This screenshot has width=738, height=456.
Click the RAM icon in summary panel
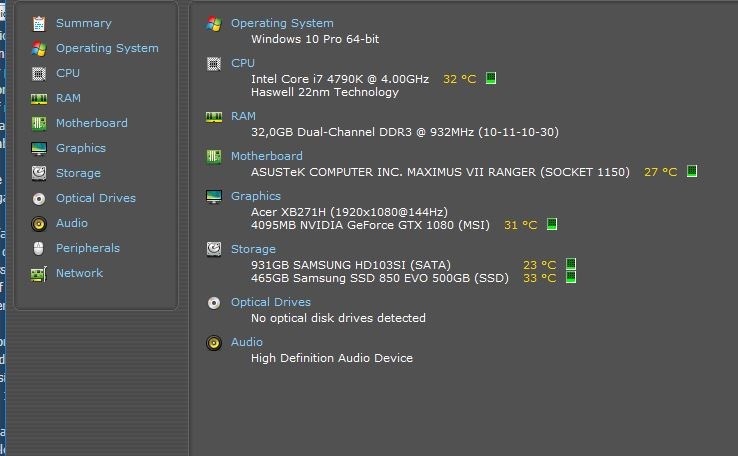pos(214,117)
